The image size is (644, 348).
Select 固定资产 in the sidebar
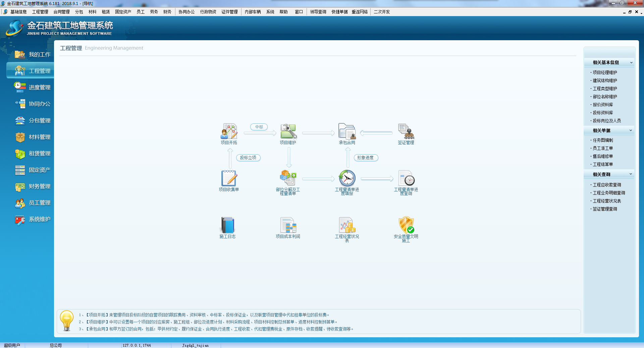pos(33,170)
